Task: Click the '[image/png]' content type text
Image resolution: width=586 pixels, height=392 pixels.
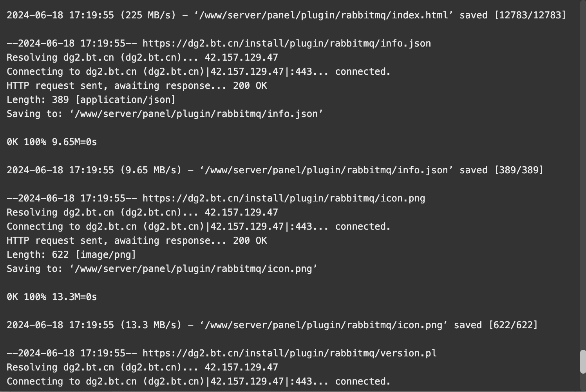Action: [x=106, y=255]
